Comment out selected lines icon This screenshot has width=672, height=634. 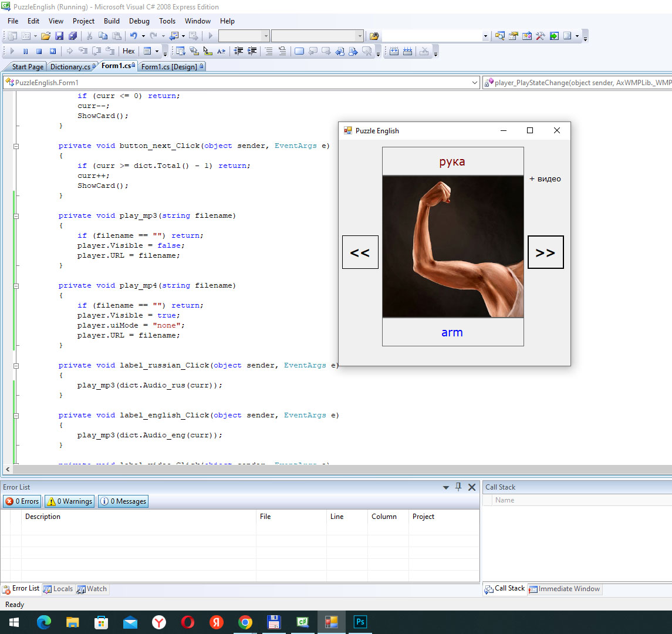pos(269,51)
